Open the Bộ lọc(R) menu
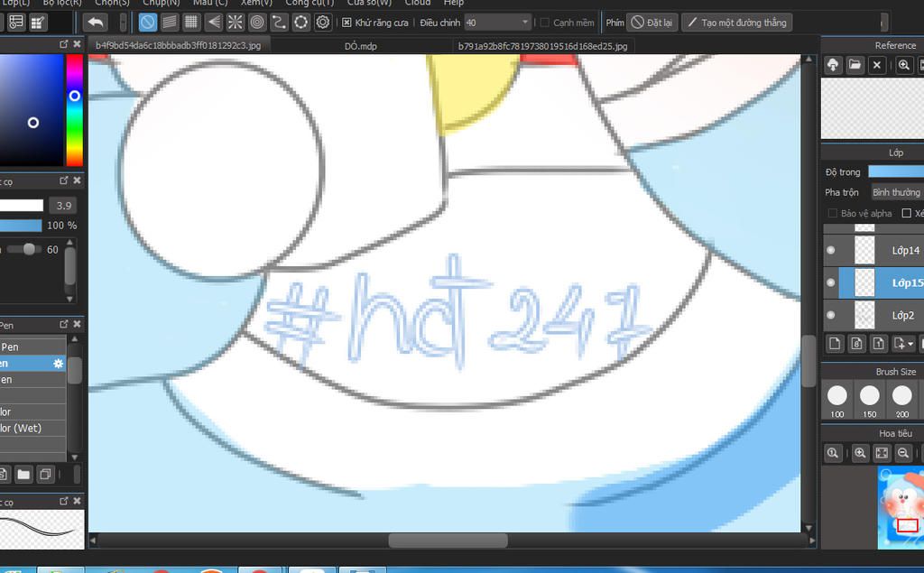The image size is (924, 573). click(62, 3)
